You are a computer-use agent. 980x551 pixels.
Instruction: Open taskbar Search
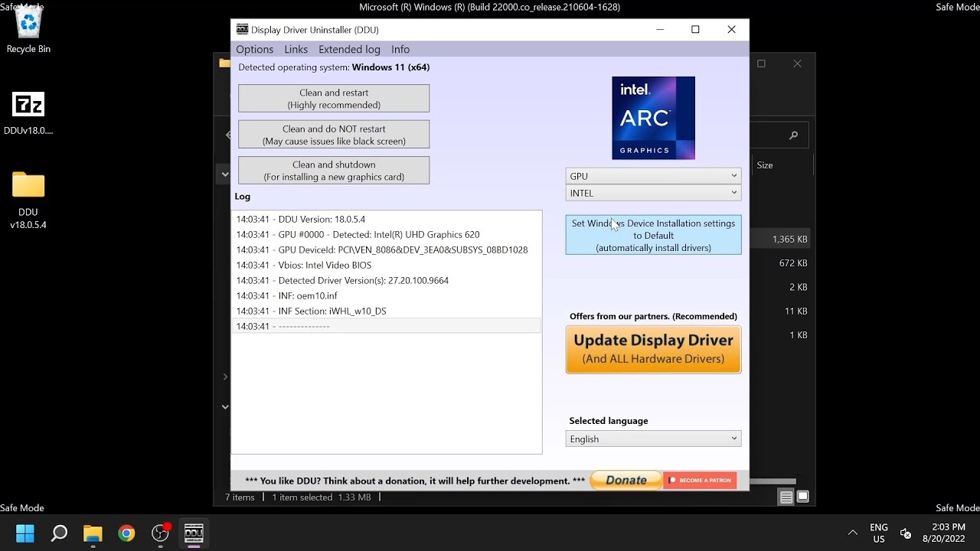pos(59,533)
